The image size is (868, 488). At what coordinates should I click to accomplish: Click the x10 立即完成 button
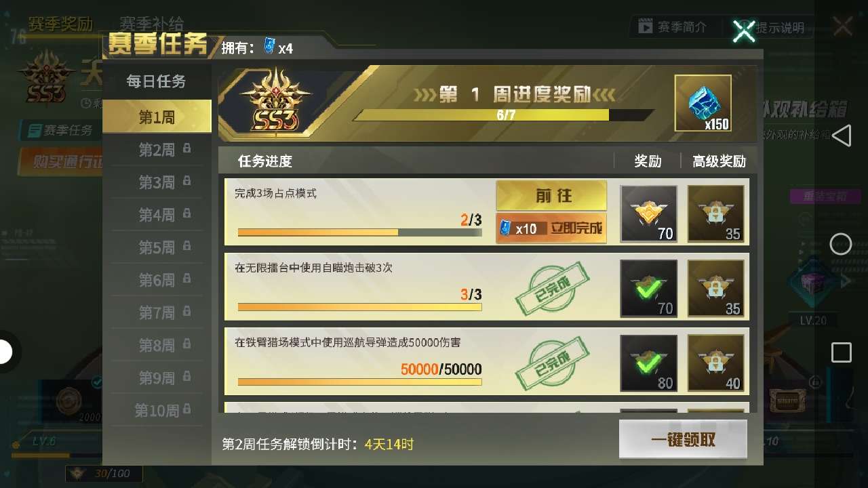(x=551, y=228)
